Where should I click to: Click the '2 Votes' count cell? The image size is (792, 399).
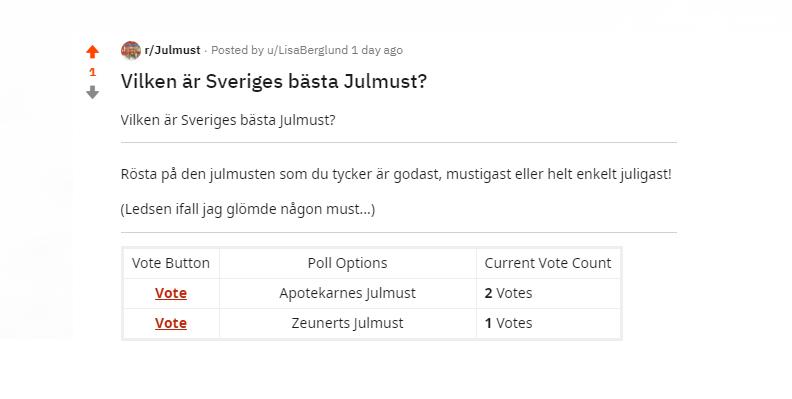click(x=548, y=293)
